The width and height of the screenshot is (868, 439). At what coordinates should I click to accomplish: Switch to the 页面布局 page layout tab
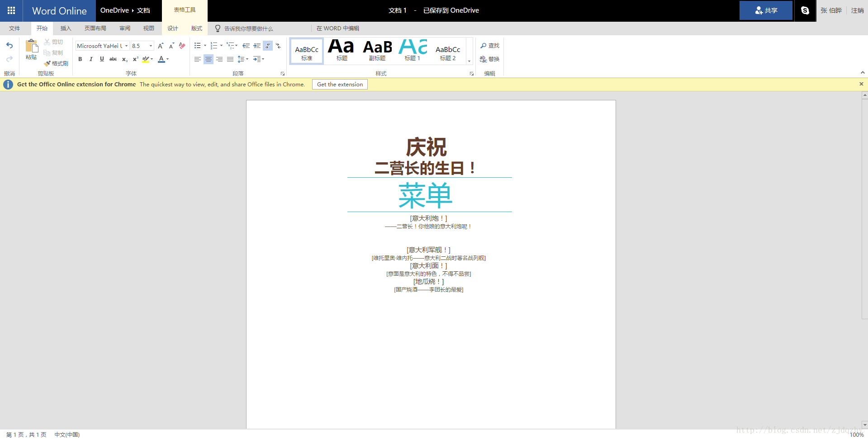pyautogui.click(x=95, y=28)
